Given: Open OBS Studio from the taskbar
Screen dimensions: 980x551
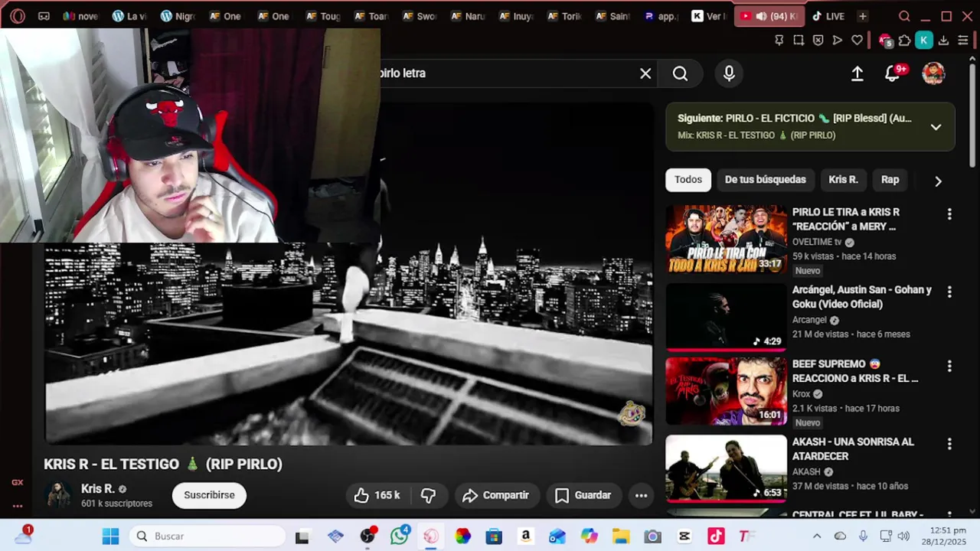Looking at the screenshot, I should click(x=367, y=536).
